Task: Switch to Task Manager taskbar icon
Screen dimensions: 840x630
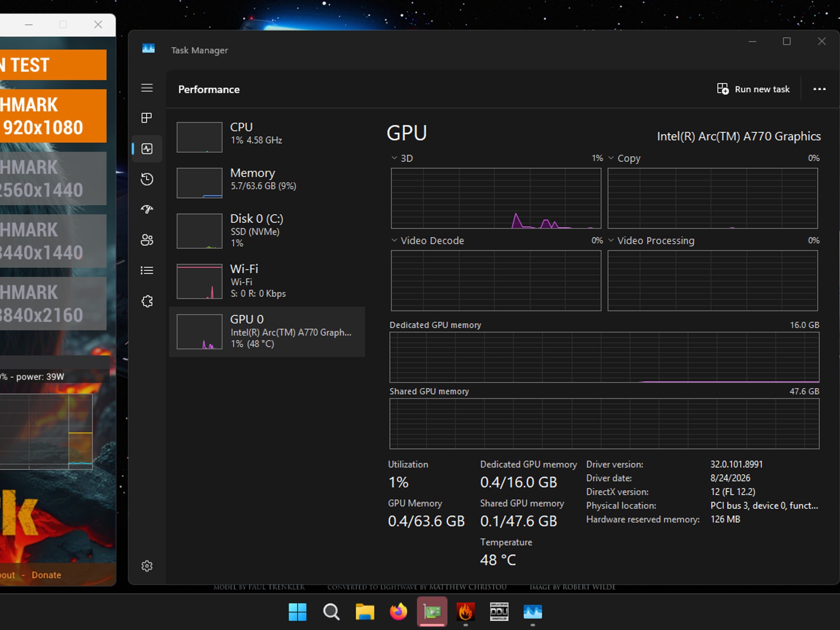Action: (533, 612)
